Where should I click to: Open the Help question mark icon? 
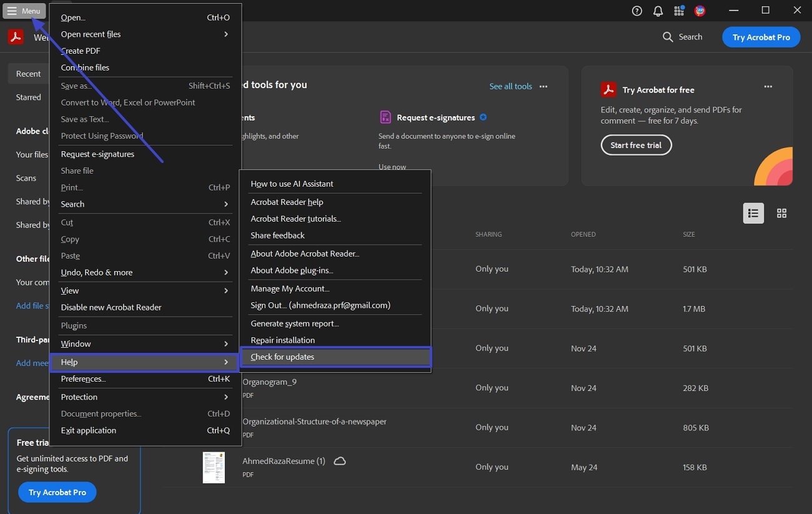(636, 11)
